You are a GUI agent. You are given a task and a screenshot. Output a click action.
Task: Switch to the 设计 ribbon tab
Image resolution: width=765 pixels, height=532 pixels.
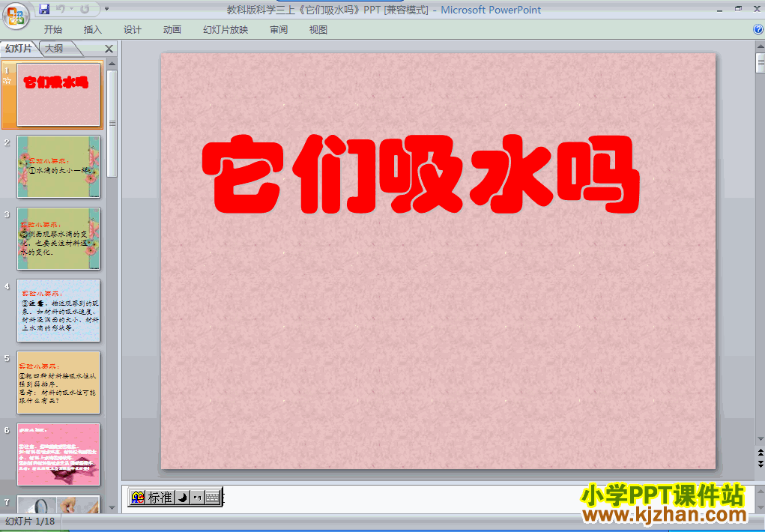pos(132,30)
